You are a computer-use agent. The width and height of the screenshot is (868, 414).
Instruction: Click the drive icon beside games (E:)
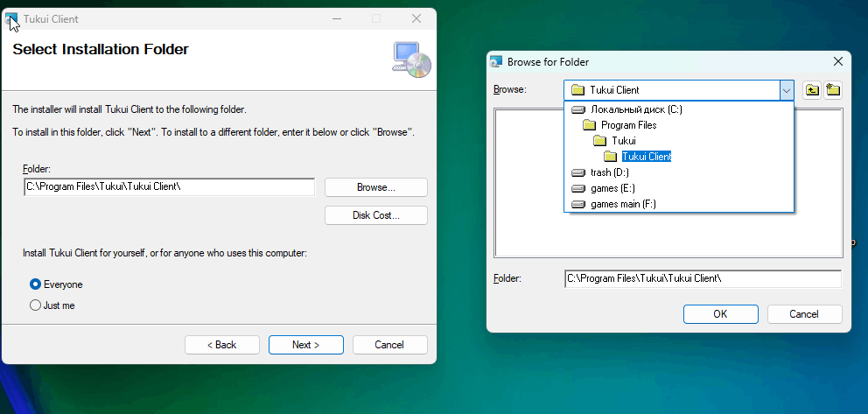point(578,188)
